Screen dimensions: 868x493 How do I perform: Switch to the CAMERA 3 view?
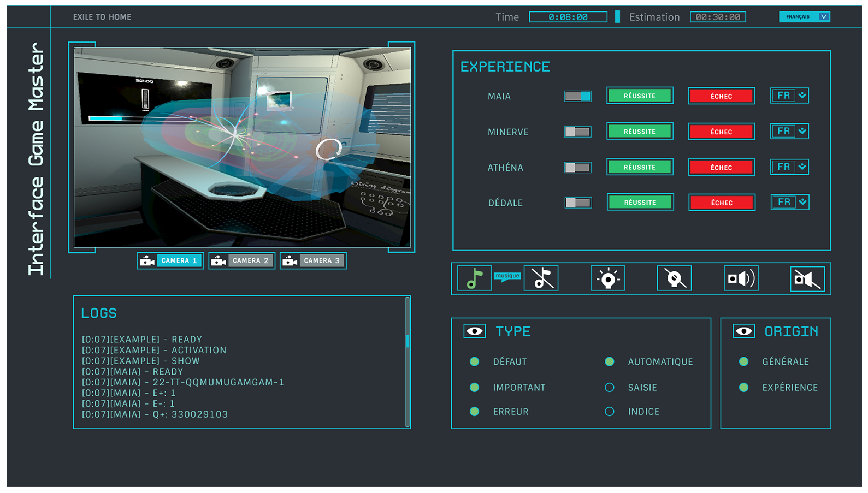(313, 261)
